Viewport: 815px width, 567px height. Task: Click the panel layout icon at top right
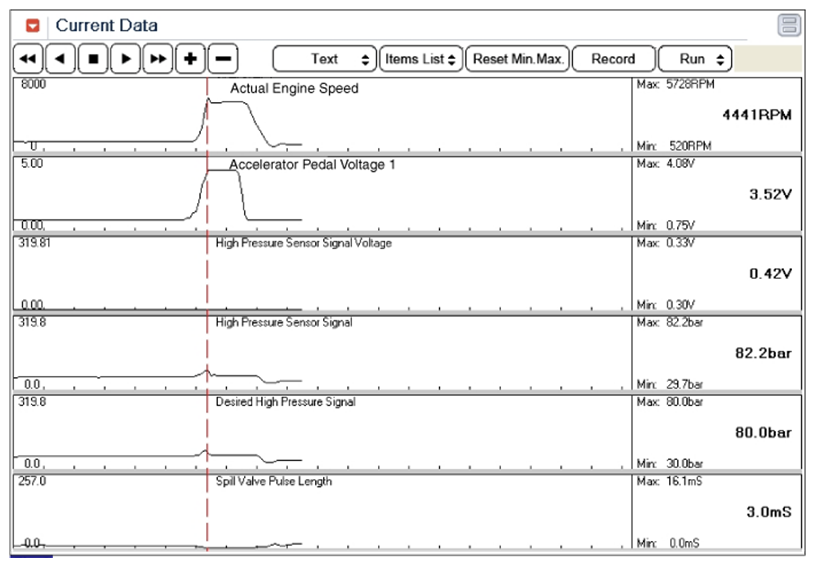coord(789,26)
